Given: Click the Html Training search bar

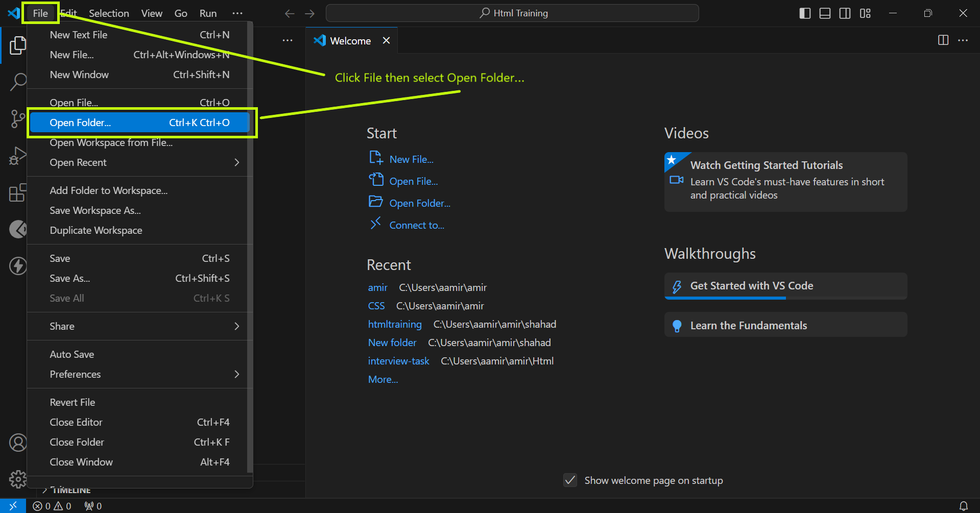Looking at the screenshot, I should (x=512, y=13).
